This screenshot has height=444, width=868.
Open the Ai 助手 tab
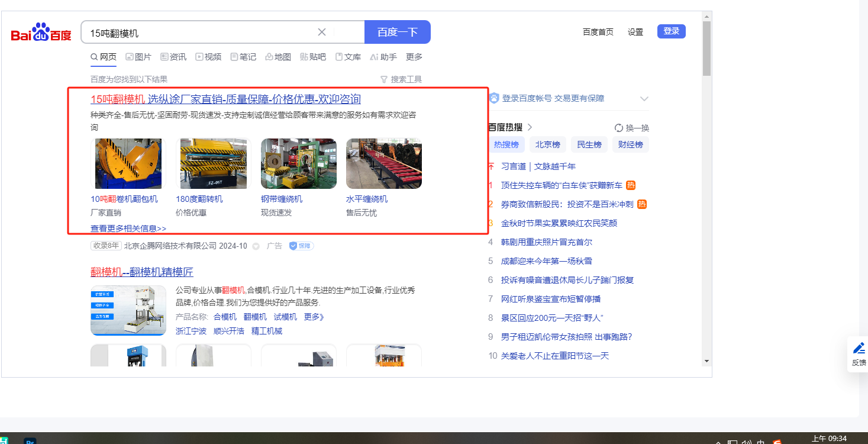(x=383, y=57)
